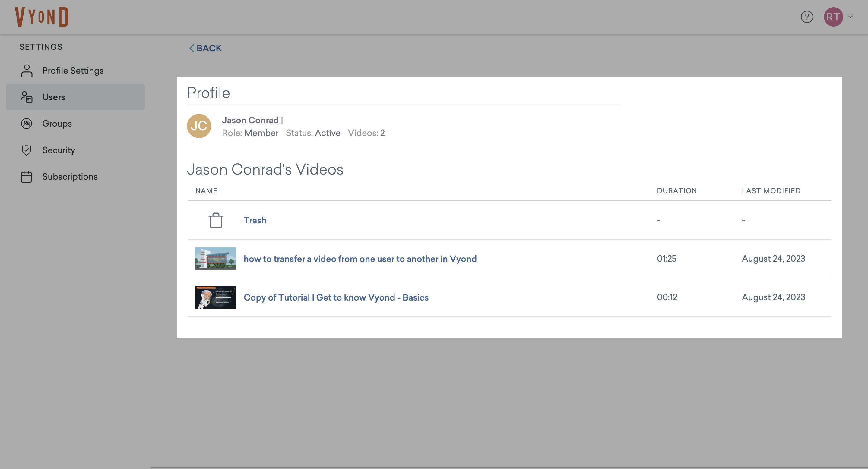Switch to the Groups settings section

click(57, 124)
